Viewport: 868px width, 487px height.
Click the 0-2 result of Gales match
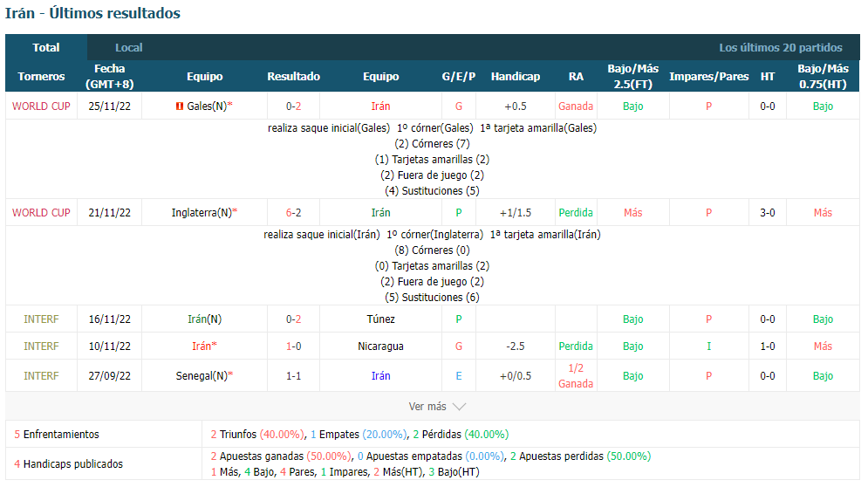(293, 106)
